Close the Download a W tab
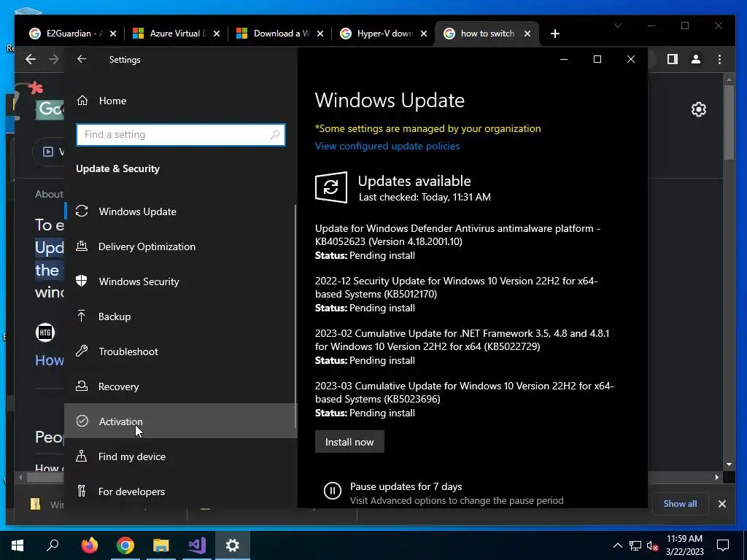Screen dimensions: 747x560 [x=320, y=34]
